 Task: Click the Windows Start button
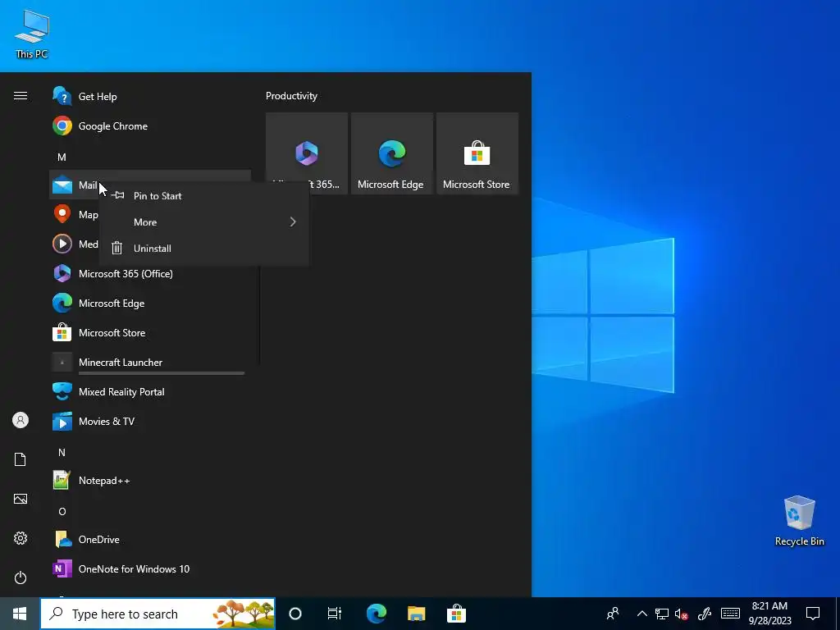pos(20,614)
